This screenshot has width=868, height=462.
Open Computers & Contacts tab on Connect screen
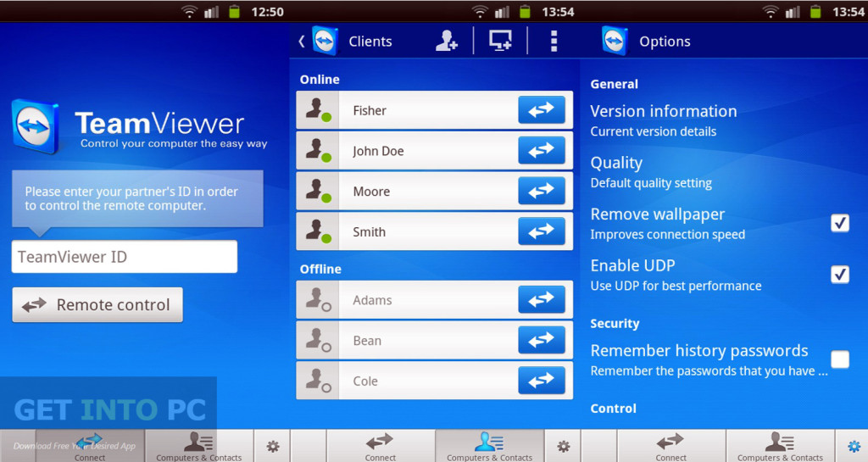tap(198, 447)
